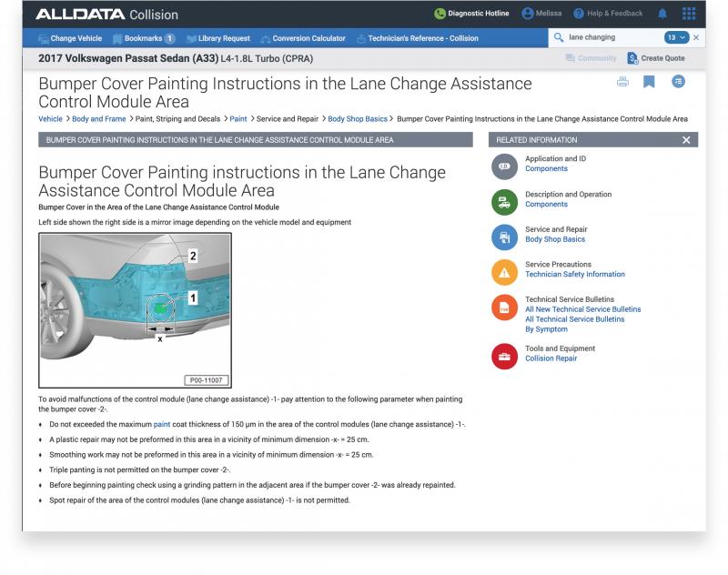This screenshot has width=728, height=575.
Task: Open the apps grid menu
Action: pos(689,14)
